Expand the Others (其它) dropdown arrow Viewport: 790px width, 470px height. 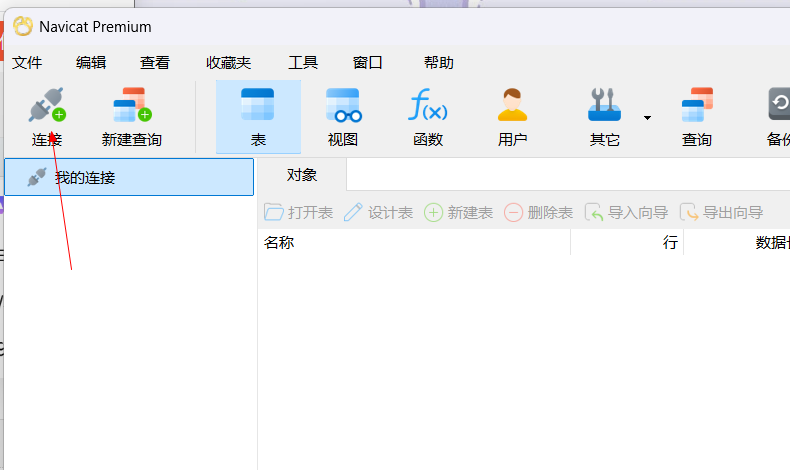pyautogui.click(x=647, y=118)
